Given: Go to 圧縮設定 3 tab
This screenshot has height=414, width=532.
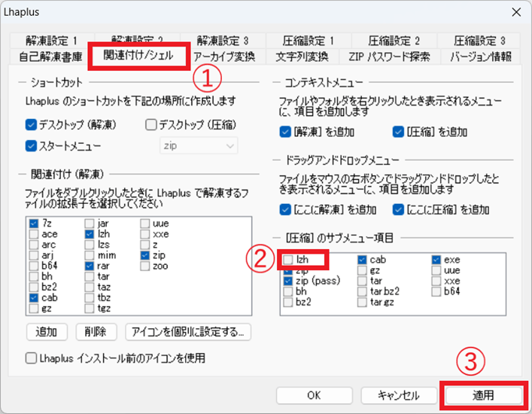Looking at the screenshot, I should tap(479, 41).
